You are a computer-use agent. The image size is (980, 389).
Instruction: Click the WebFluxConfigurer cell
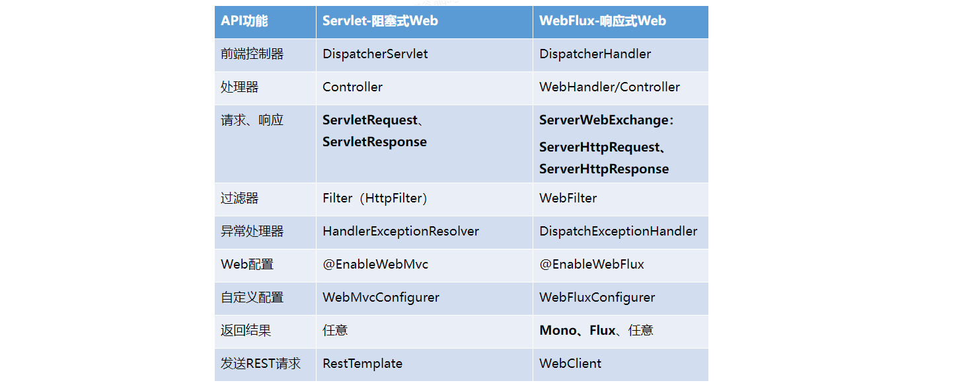click(621, 298)
